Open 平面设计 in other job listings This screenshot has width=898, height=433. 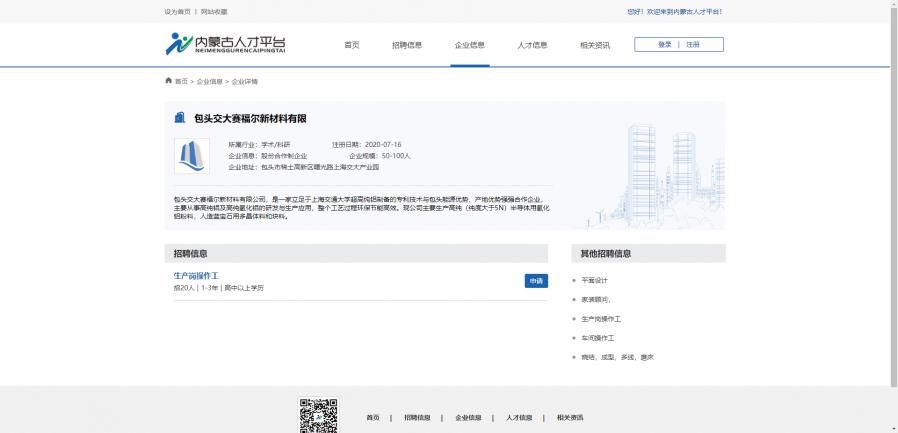595,280
